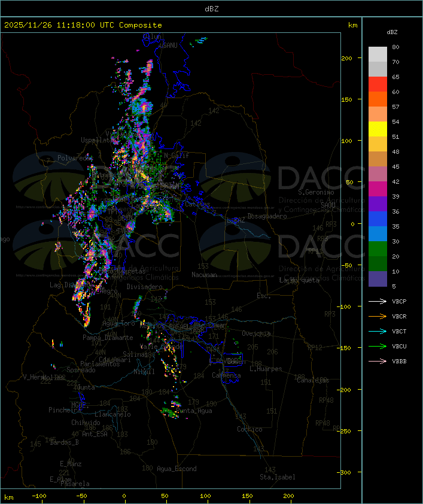Click the 'Desaguadero' map label
Image resolution: width=423 pixels, height=504 pixels.
click(x=267, y=216)
